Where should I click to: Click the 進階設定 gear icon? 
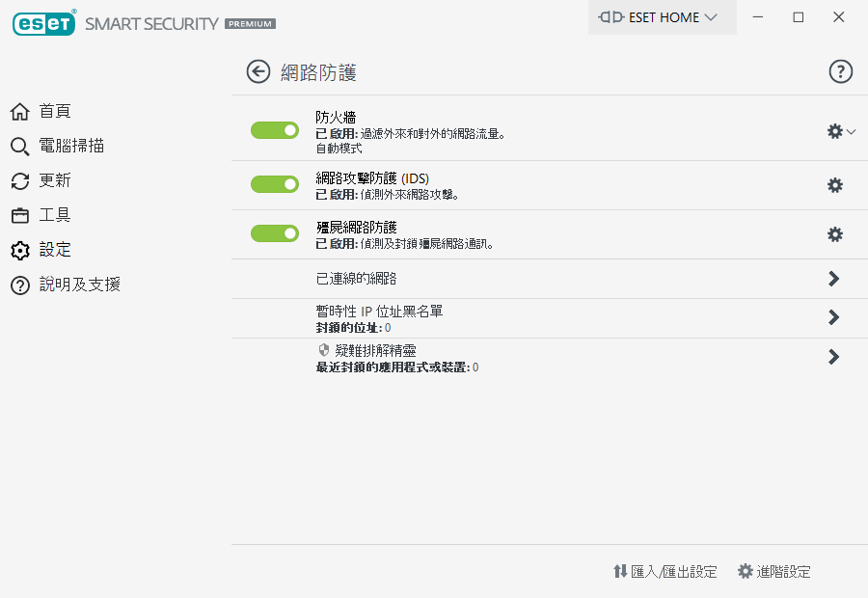[x=745, y=571]
